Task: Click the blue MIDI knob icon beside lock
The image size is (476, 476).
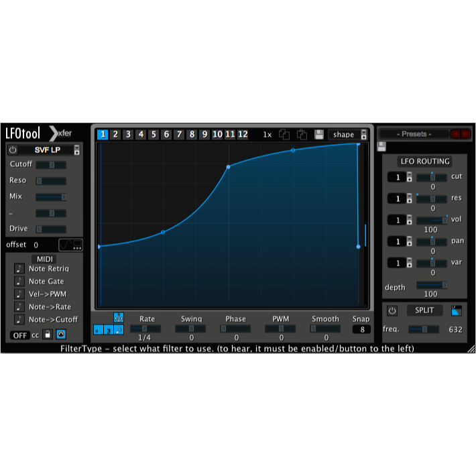Action: (x=61, y=335)
